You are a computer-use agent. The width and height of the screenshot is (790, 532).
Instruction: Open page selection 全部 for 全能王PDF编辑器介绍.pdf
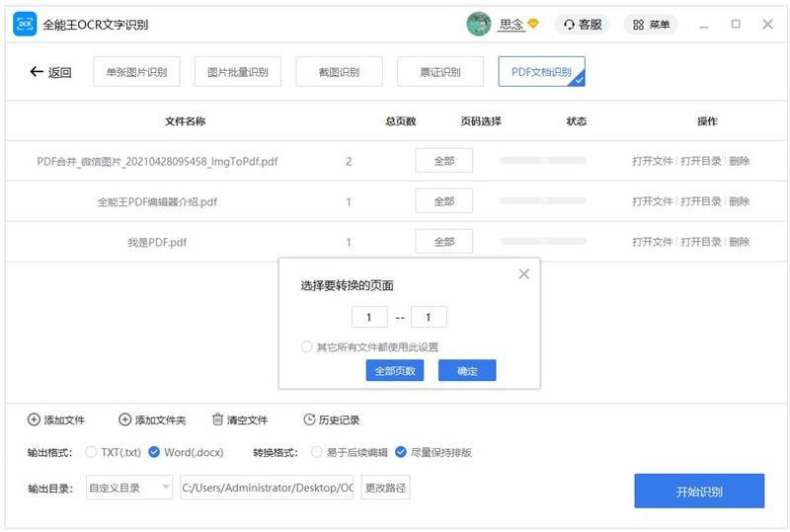443,201
